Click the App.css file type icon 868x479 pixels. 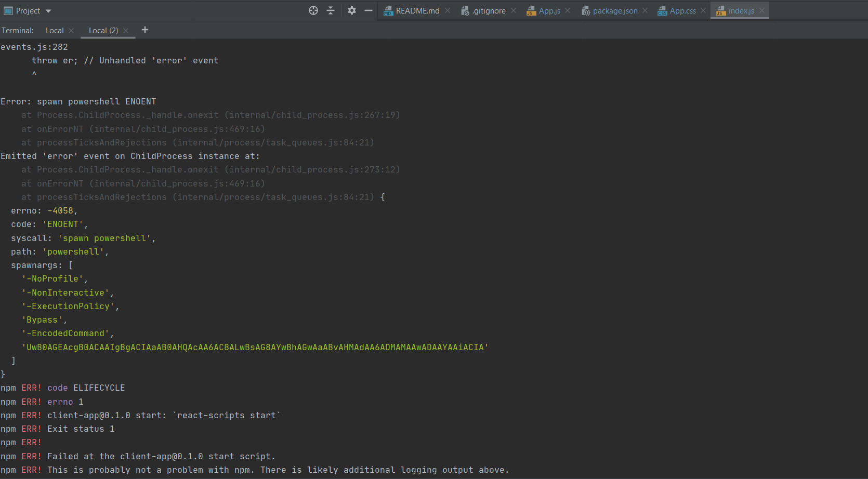(662, 11)
